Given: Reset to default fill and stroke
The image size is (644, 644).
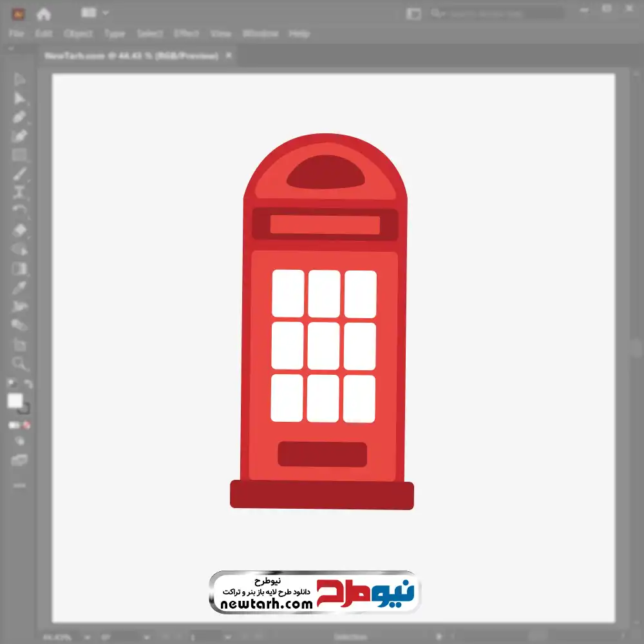Looking at the screenshot, I should (x=11, y=384).
